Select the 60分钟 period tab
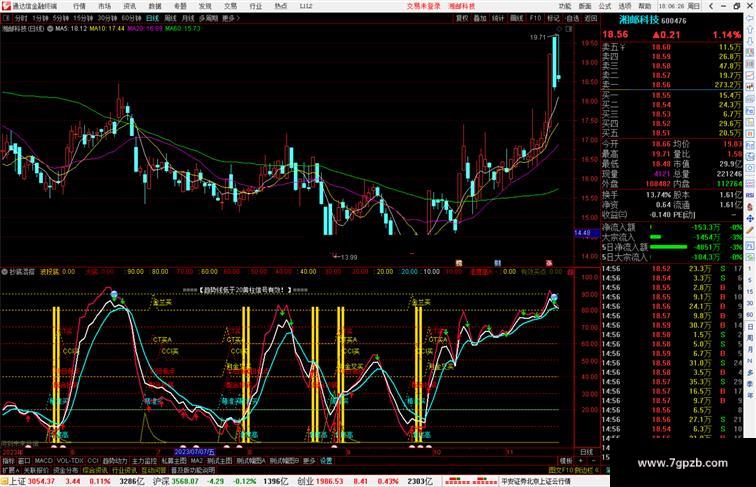The width and height of the screenshot is (756, 487). click(131, 18)
